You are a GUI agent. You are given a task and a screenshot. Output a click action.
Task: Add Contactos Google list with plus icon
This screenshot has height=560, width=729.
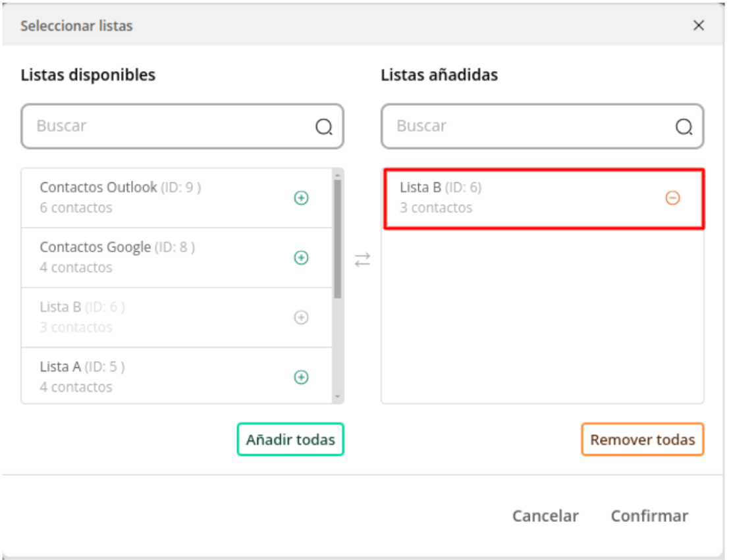[x=301, y=257]
